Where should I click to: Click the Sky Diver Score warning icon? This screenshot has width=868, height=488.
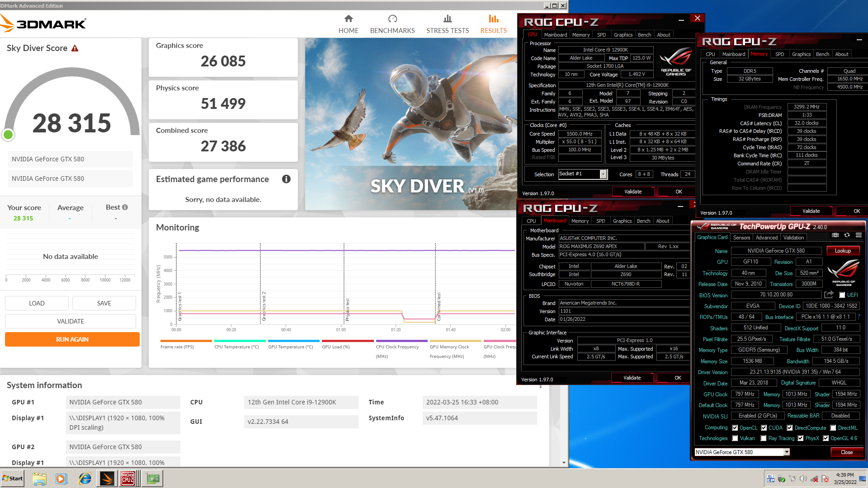(75, 48)
